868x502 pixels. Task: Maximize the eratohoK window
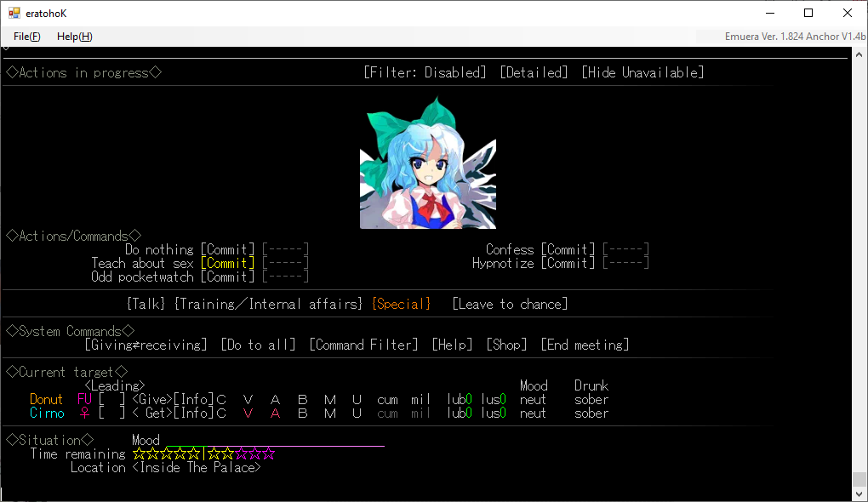coord(808,13)
